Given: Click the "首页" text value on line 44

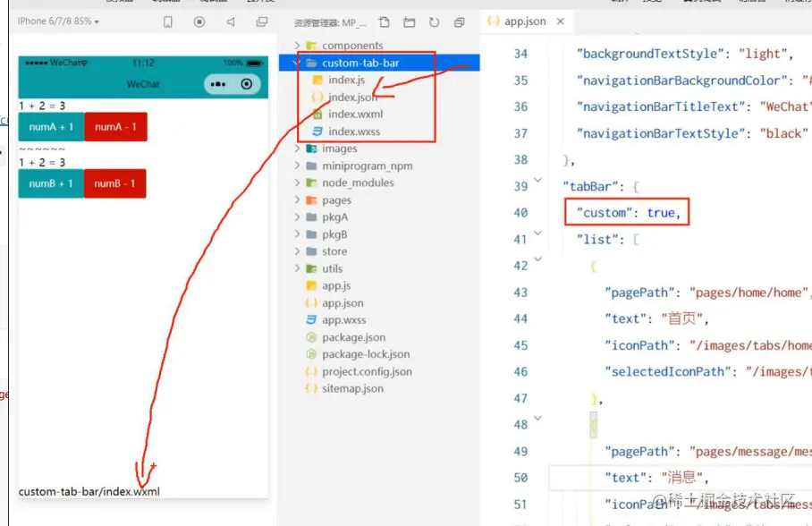Looking at the screenshot, I should (x=681, y=318).
